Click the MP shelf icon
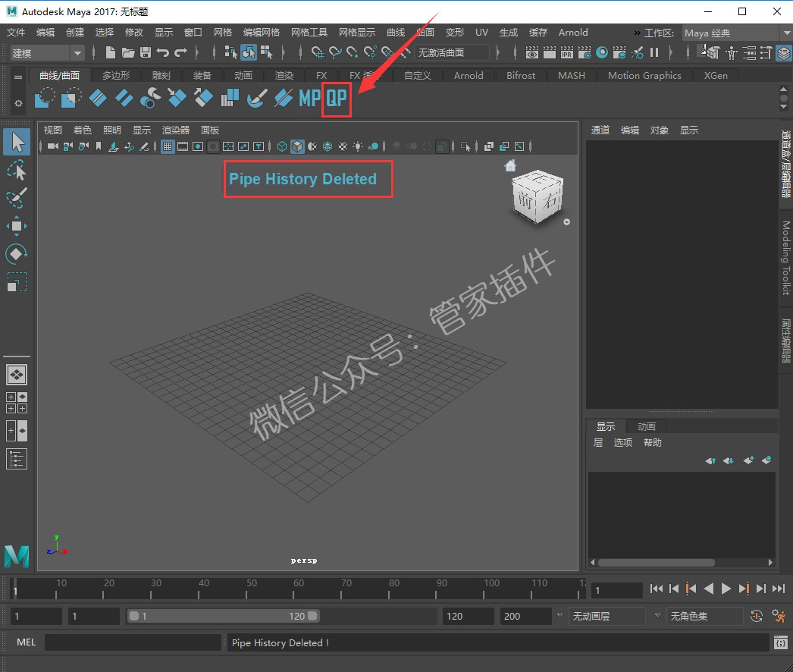The image size is (793, 672). point(309,98)
